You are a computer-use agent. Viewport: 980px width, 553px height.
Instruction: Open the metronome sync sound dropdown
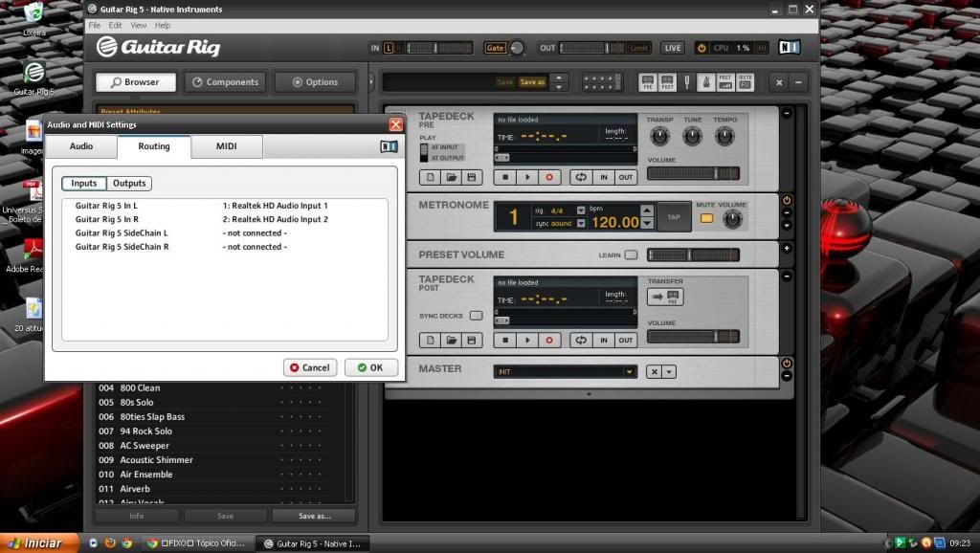[581, 223]
